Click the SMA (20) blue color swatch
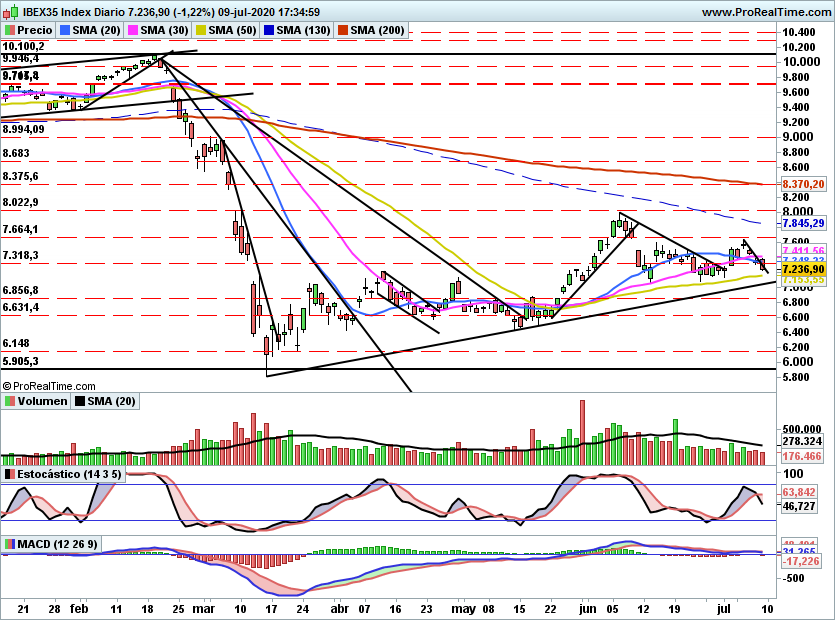The height and width of the screenshot is (620, 835). click(x=65, y=30)
